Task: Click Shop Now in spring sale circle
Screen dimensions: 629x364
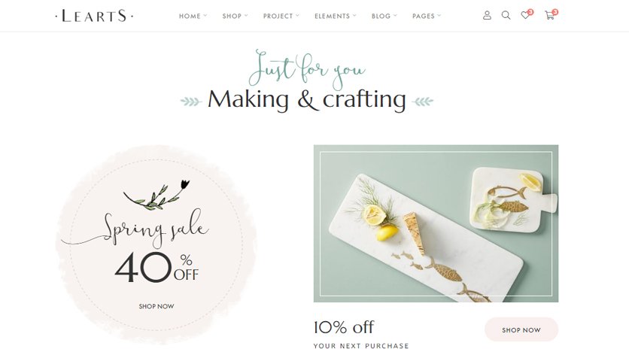Action: 156,306
